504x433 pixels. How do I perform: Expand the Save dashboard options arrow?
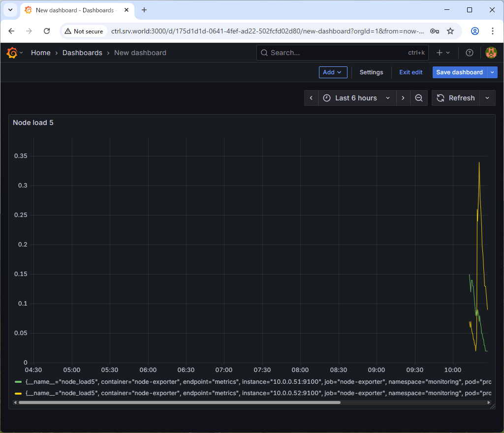[492, 72]
